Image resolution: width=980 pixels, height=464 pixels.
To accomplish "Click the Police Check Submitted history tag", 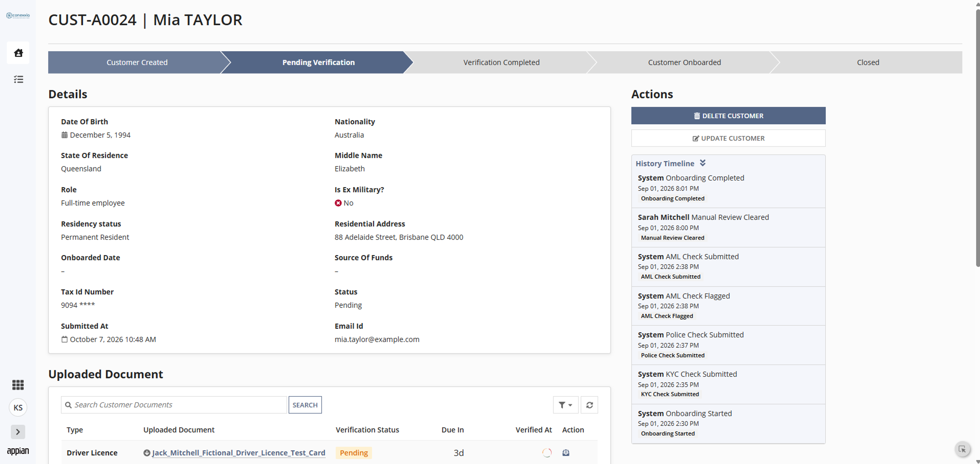I will [x=672, y=355].
